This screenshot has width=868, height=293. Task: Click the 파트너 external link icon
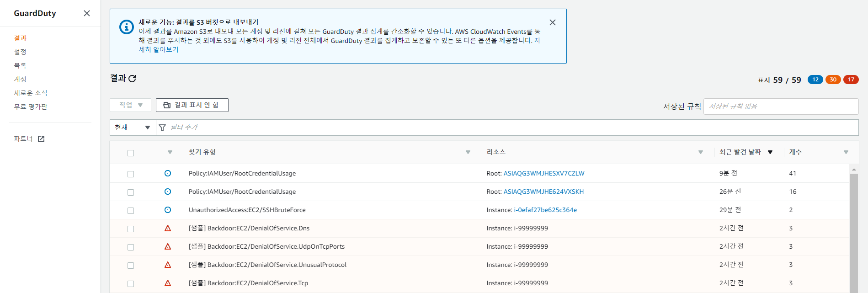(41, 139)
